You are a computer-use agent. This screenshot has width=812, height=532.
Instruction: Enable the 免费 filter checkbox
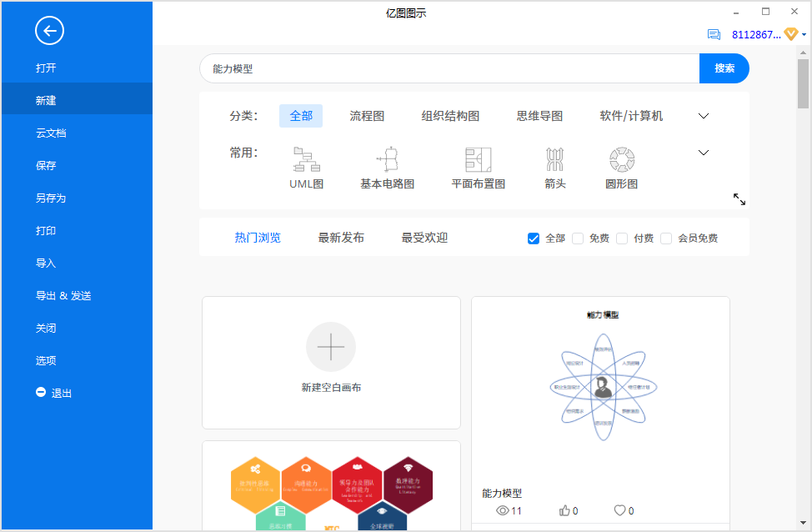(578, 238)
